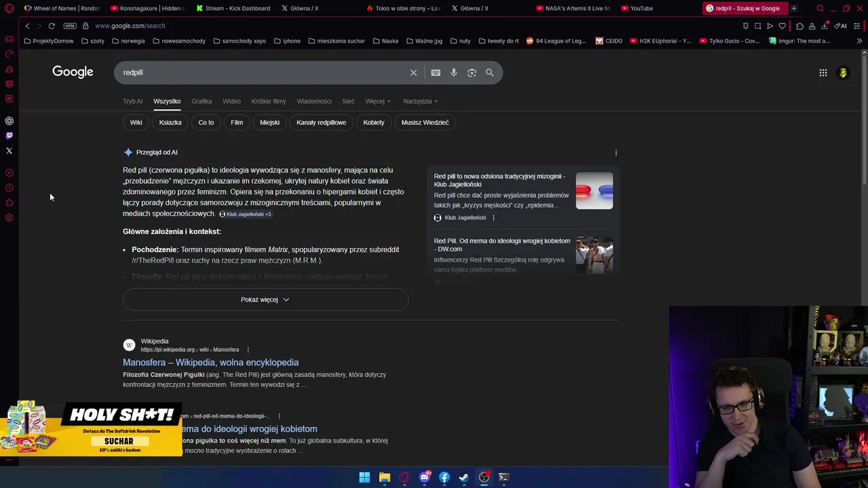Click the pinboard pin icon in address bar

coord(745,26)
